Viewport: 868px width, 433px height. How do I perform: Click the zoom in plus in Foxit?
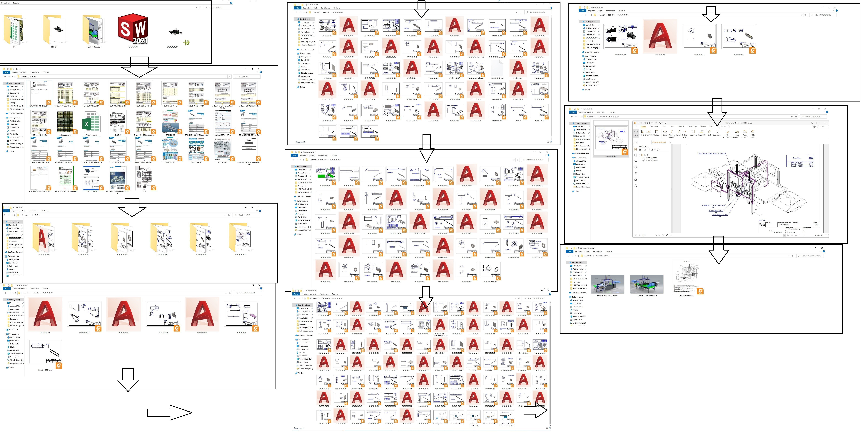tap(815, 235)
